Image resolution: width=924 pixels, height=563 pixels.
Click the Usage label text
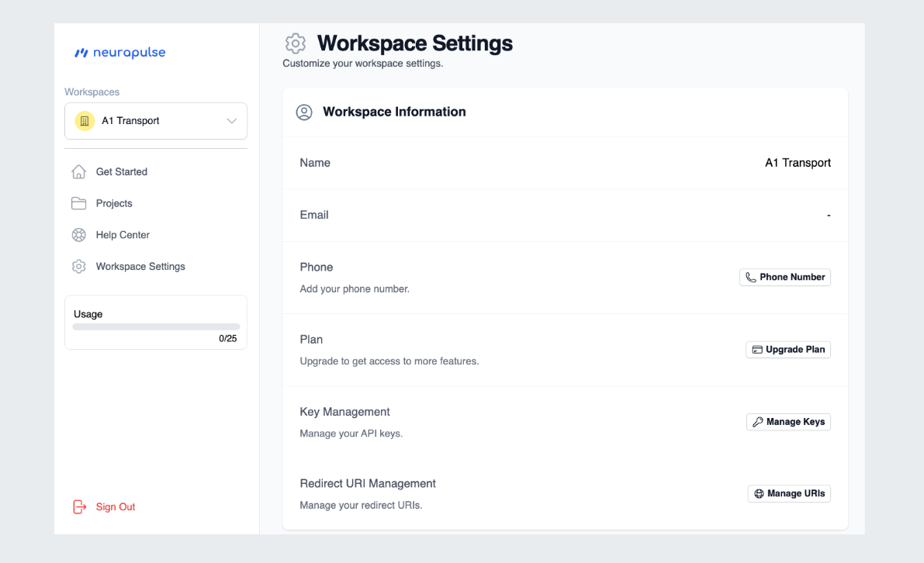tap(88, 314)
